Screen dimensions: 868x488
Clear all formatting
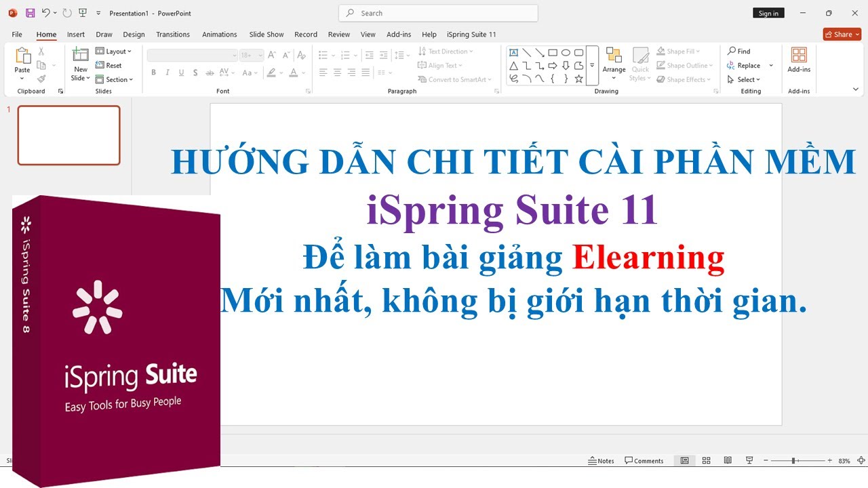pyautogui.click(x=303, y=55)
